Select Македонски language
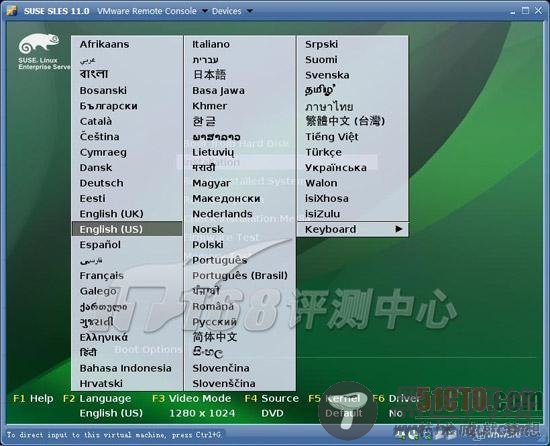 (x=226, y=198)
